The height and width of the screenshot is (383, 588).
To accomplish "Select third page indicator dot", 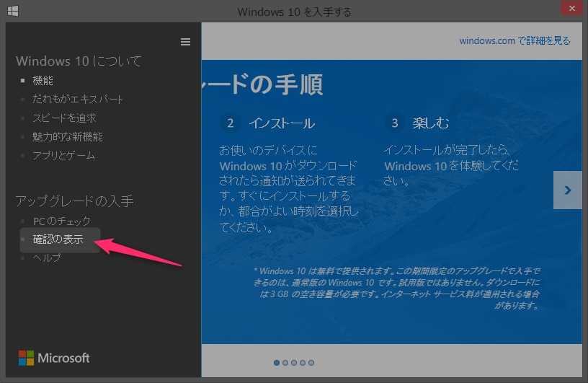I will [x=294, y=363].
